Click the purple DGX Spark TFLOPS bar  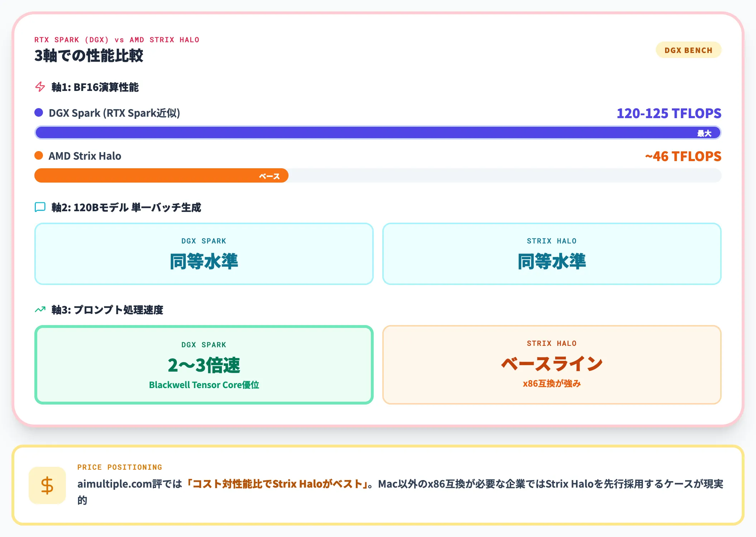pos(378,132)
